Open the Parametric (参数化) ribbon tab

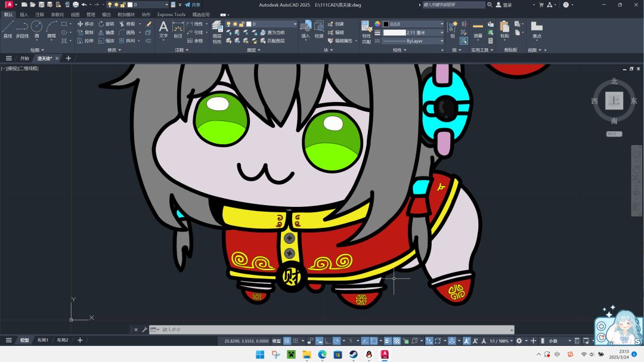[57, 14]
